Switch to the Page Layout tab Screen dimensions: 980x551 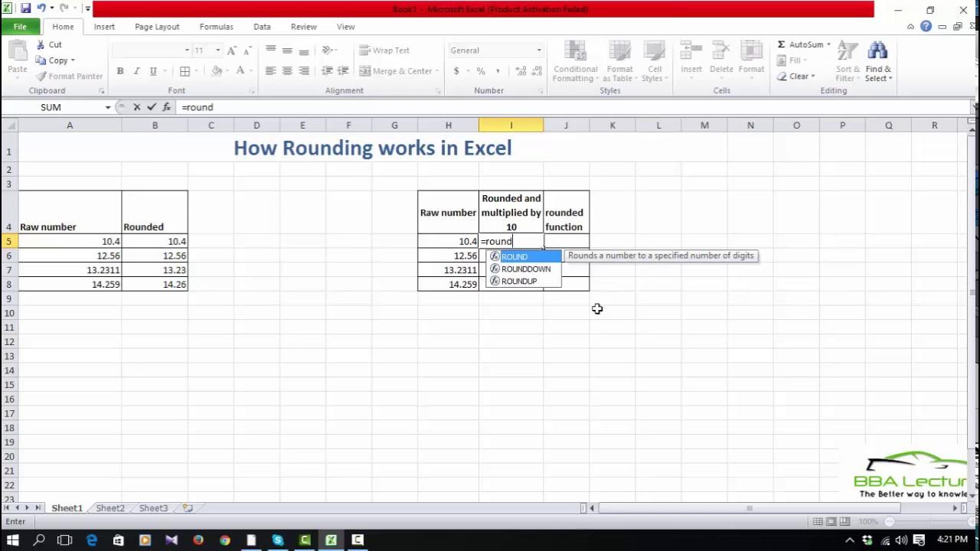157,27
